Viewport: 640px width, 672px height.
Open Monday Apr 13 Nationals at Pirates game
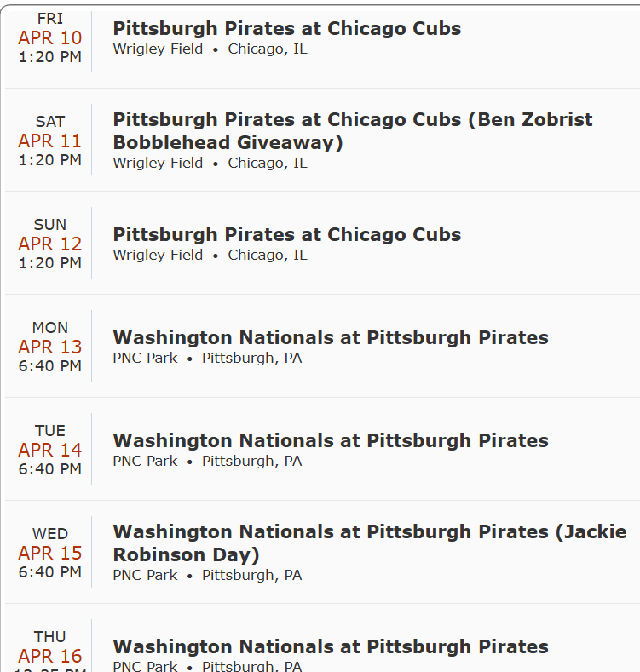pos(330,337)
